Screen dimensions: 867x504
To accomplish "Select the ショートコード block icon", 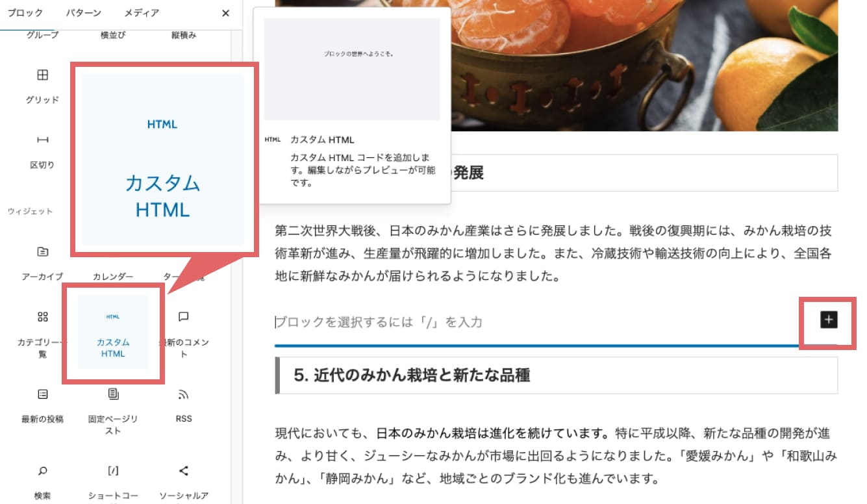I will point(112,471).
